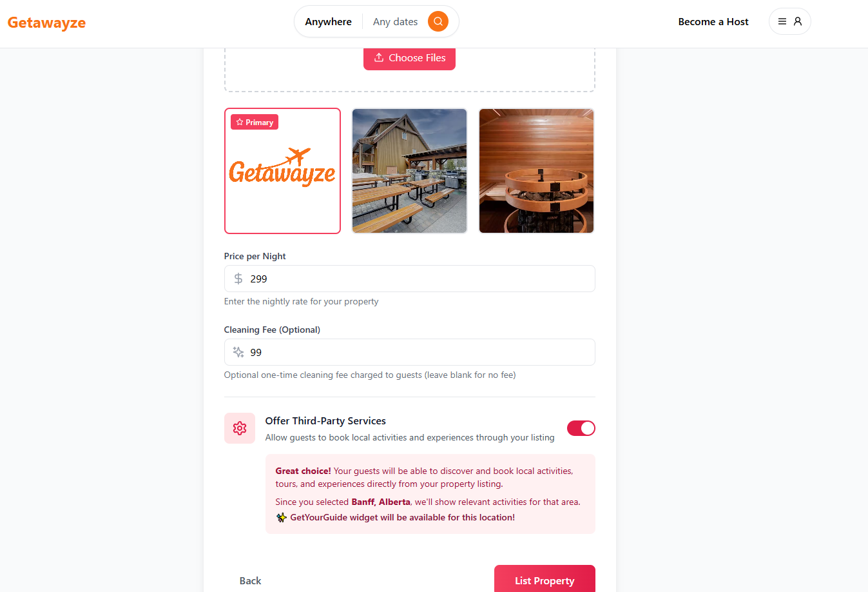Image resolution: width=868 pixels, height=592 pixels.
Task: Click the orange search magnifier icon
Action: click(438, 21)
